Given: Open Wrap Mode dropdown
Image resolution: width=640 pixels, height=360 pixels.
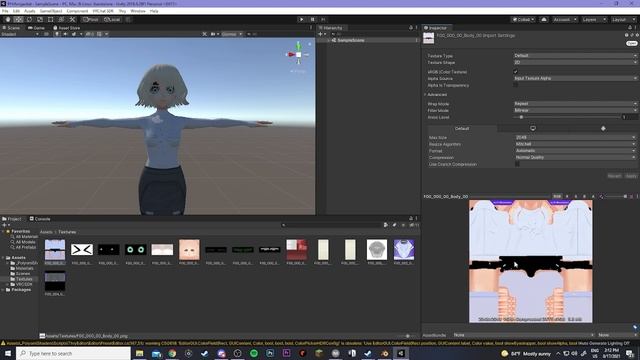Looking at the screenshot, I should pos(575,104).
